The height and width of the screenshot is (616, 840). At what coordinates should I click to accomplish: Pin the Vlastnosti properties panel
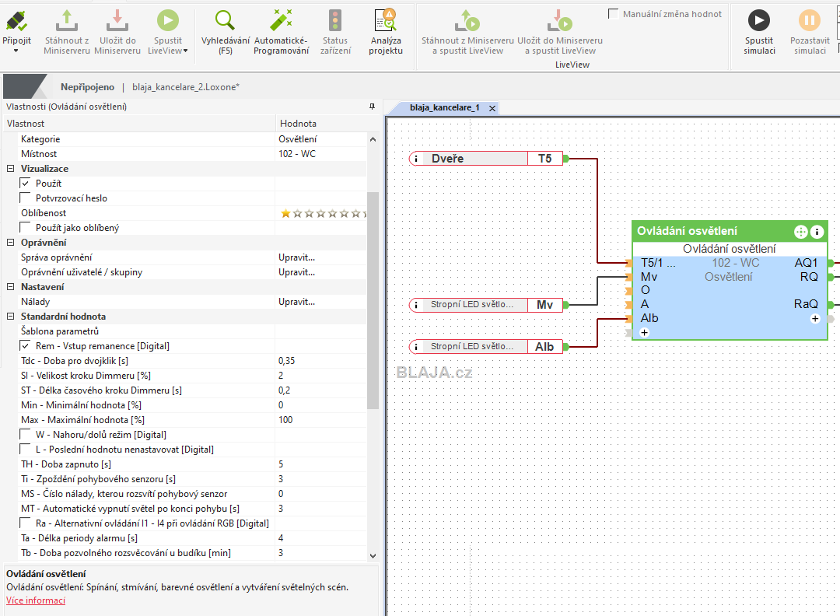click(373, 107)
